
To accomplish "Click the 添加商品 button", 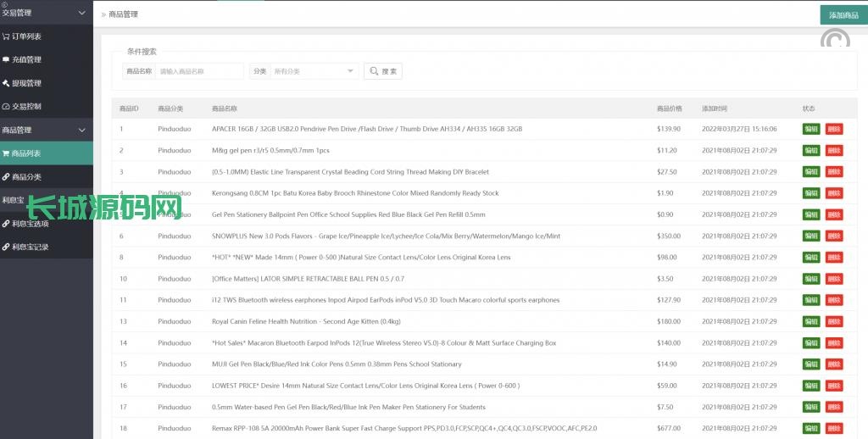I will point(843,15).
